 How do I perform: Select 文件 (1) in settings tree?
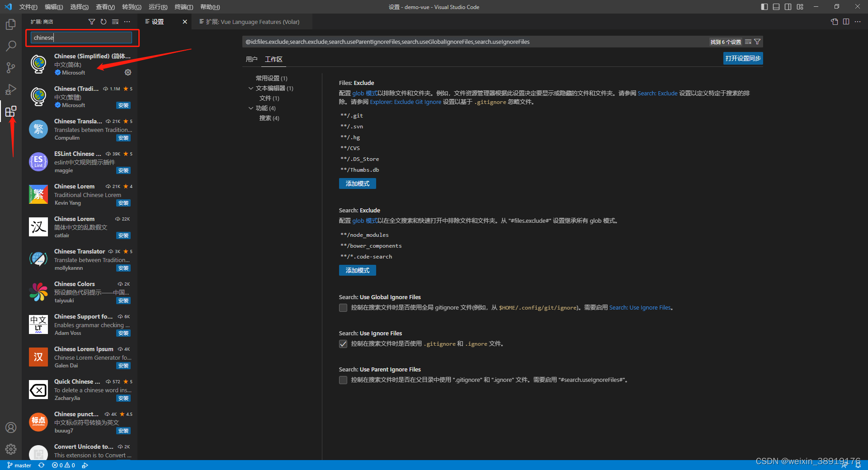click(269, 98)
